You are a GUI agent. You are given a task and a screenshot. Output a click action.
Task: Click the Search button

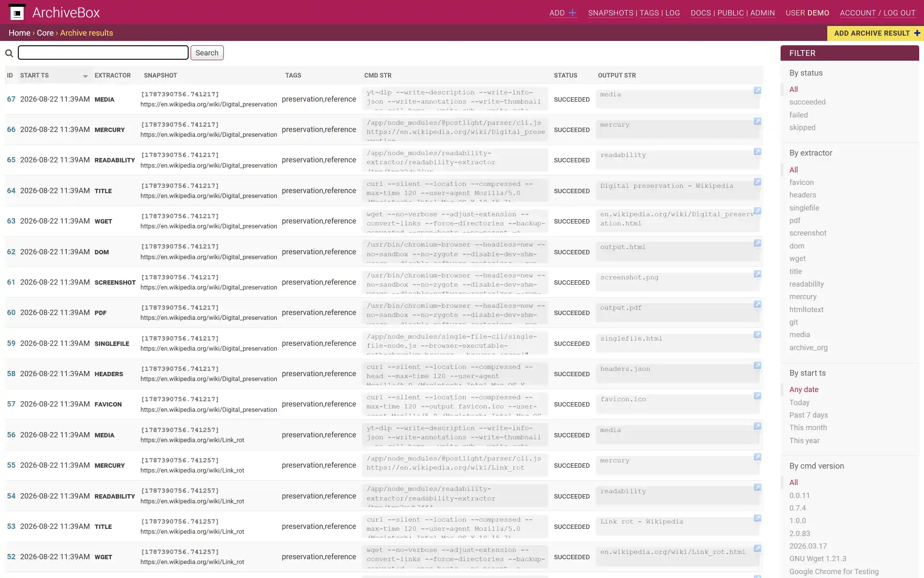[x=207, y=53]
